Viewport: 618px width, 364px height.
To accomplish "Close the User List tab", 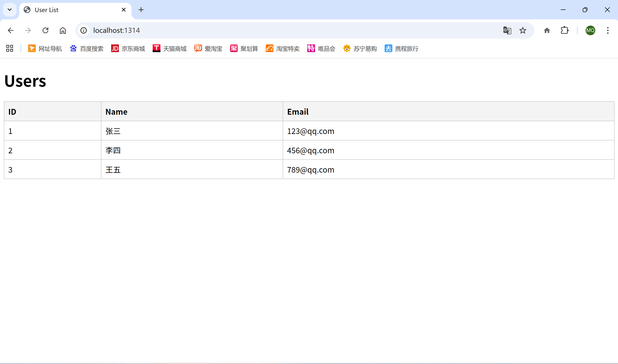I will tap(124, 10).
